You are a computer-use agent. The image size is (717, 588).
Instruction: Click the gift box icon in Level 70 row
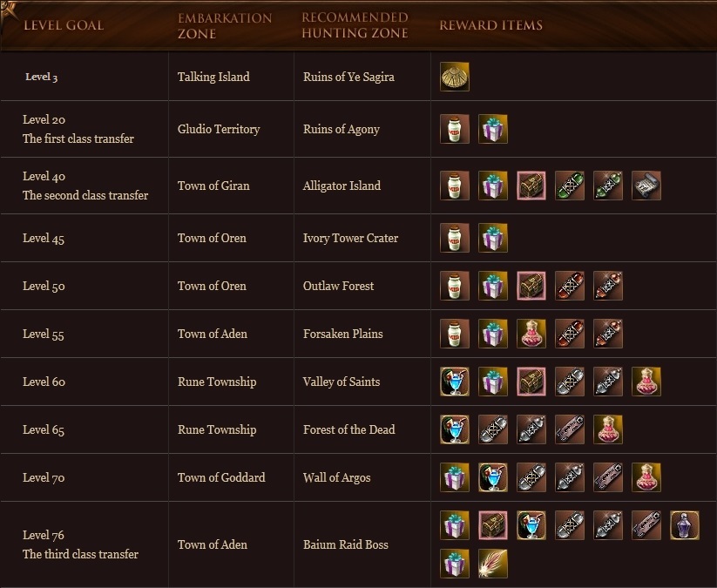tap(455, 477)
